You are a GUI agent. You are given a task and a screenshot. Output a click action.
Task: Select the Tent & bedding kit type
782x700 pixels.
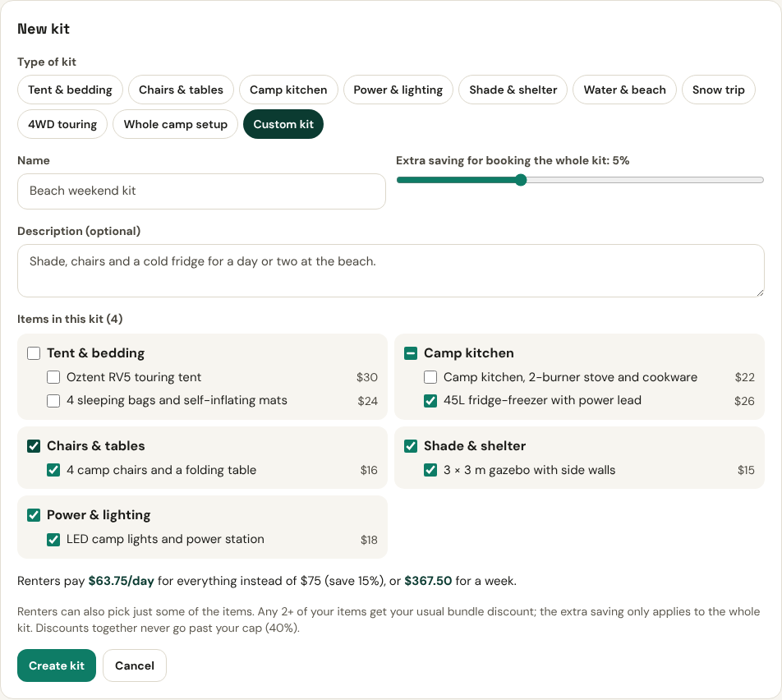pyautogui.click(x=70, y=90)
